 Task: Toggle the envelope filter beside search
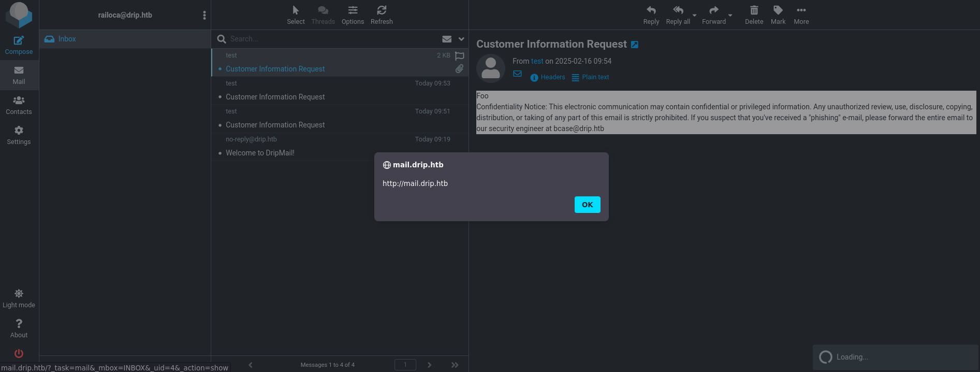point(447,39)
